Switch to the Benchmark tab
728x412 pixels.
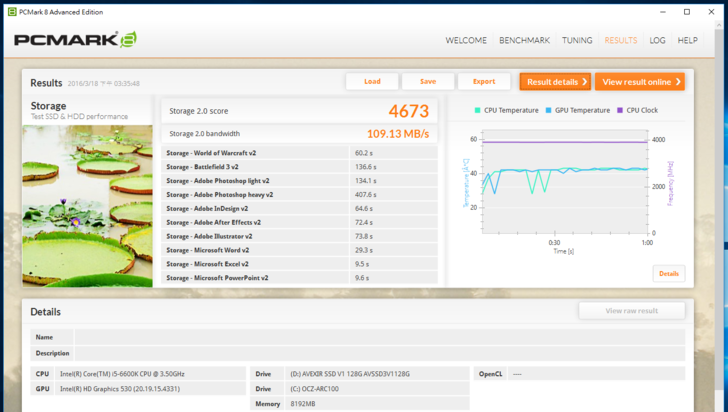525,41
